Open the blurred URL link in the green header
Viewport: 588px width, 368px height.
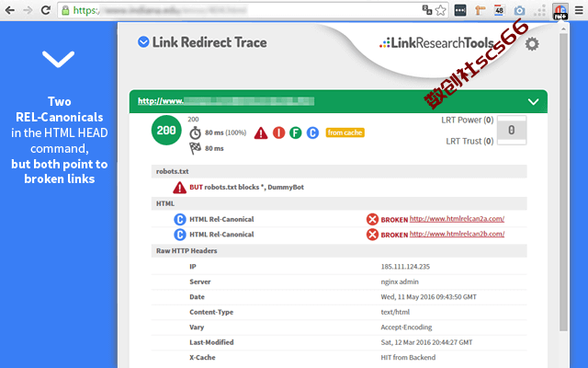[226, 101]
